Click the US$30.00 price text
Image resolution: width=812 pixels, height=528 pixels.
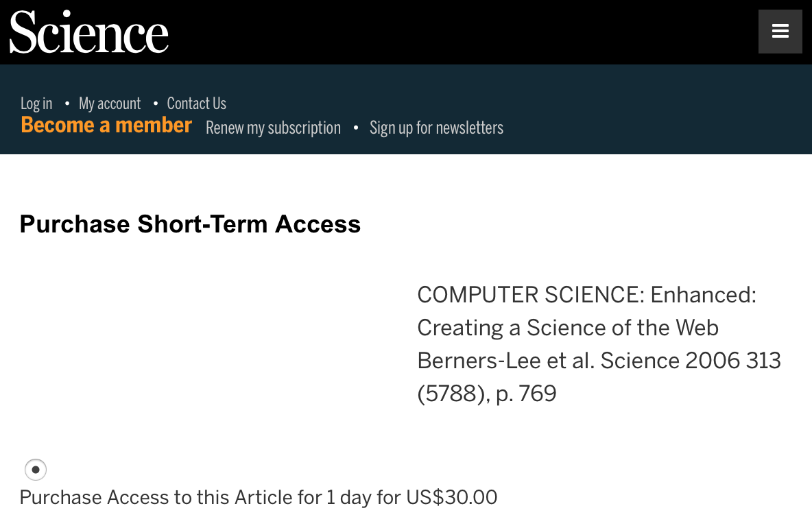(452, 497)
